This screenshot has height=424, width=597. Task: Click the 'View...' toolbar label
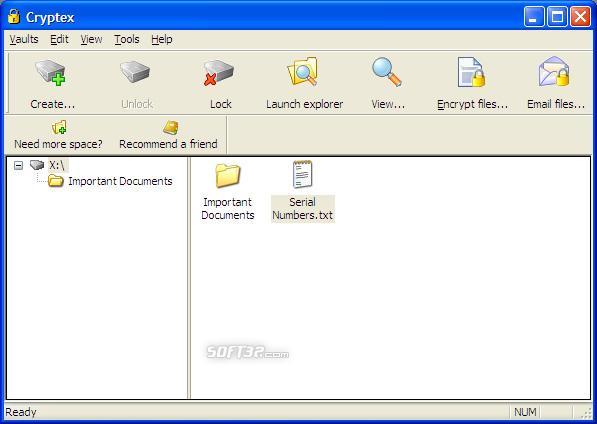pos(388,104)
